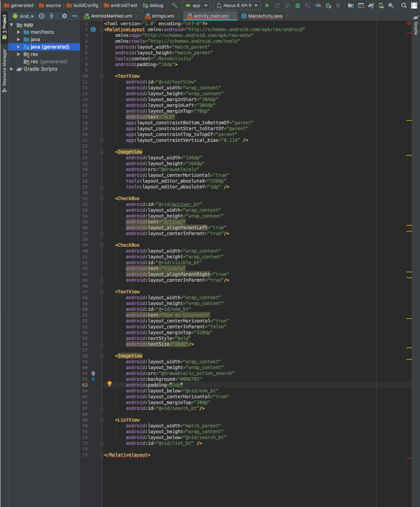Open the Android project view dropdown
This screenshot has width=420, height=507.
tap(23, 16)
